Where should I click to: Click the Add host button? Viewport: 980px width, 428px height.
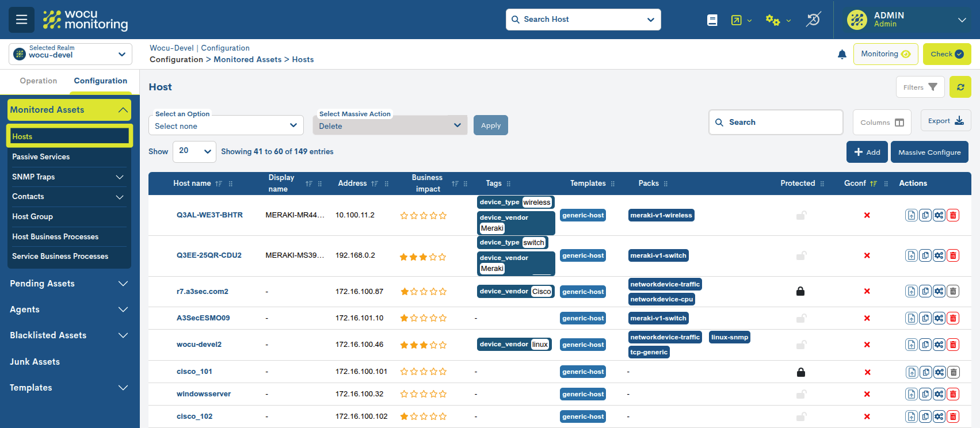click(x=867, y=152)
